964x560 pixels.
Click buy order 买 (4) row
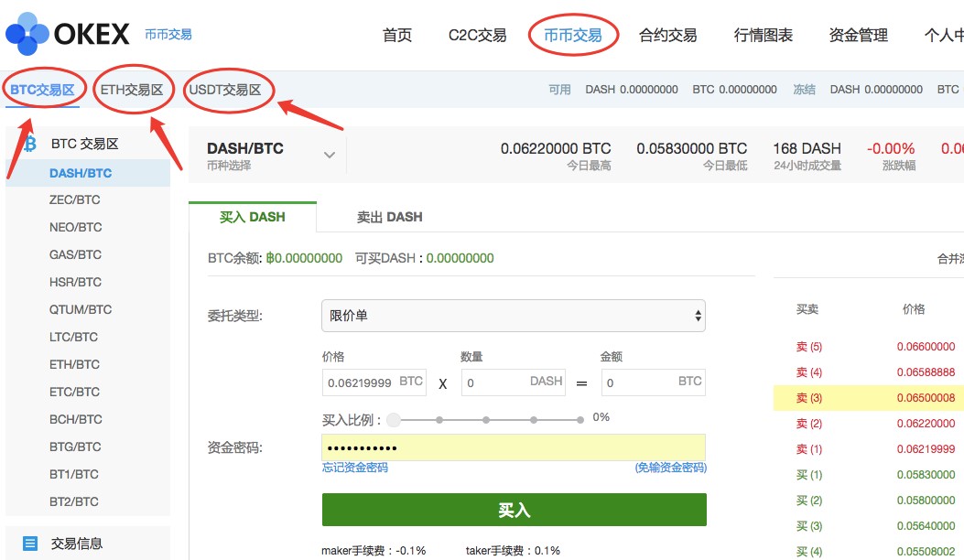click(x=868, y=552)
